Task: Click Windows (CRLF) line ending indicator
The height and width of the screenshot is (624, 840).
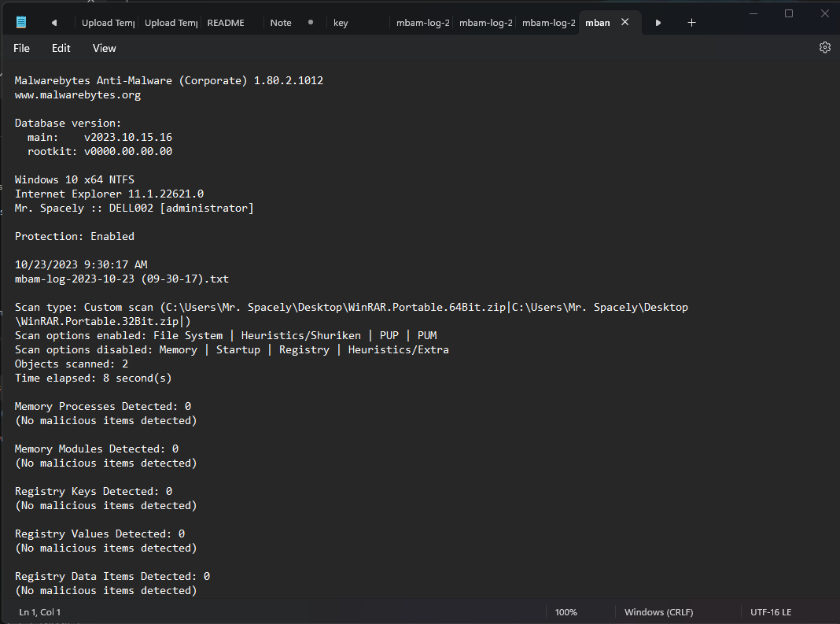Action: [x=658, y=612]
